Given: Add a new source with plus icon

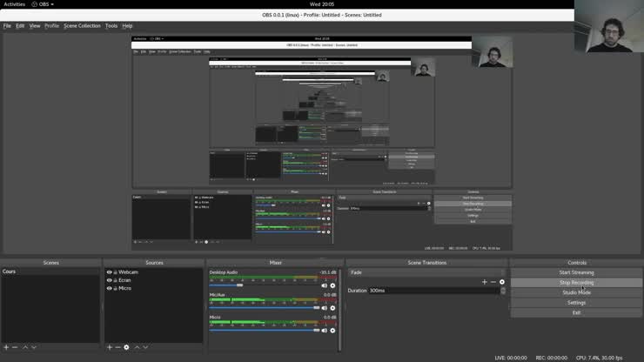Looking at the screenshot, I should coord(109,347).
